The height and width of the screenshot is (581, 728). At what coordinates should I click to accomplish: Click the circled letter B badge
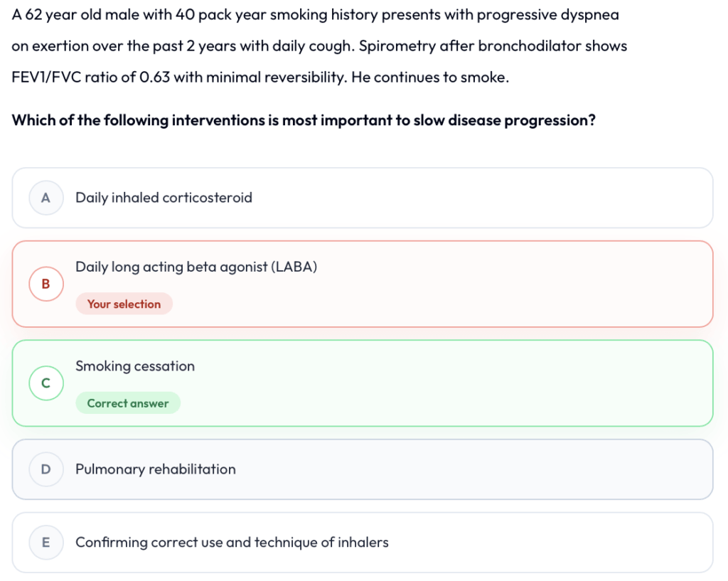pyautogui.click(x=46, y=284)
